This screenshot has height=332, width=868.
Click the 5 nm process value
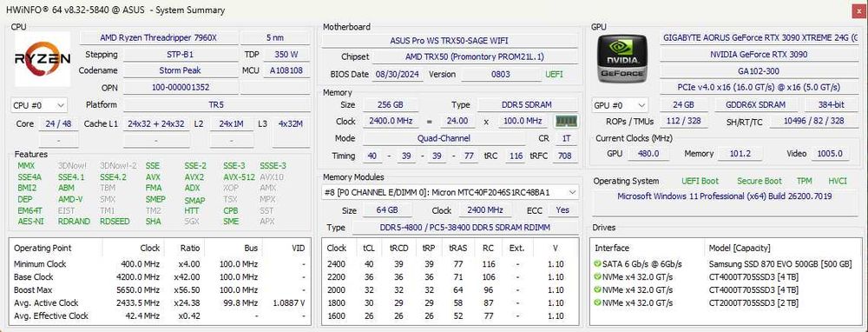pyautogui.click(x=275, y=37)
